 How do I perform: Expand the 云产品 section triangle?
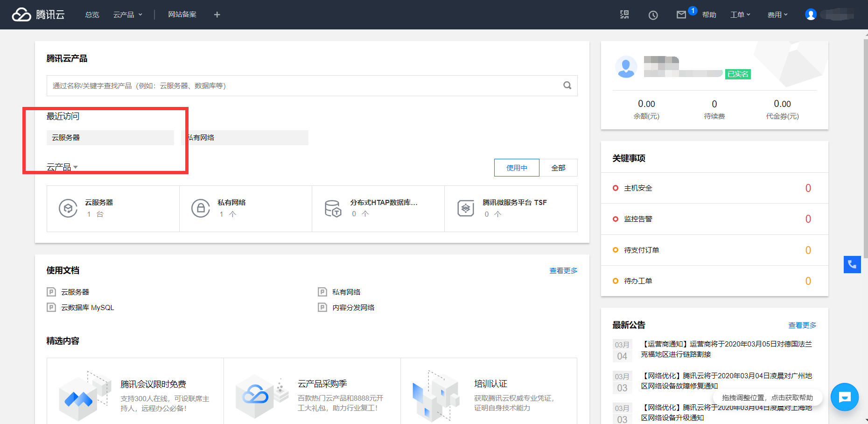click(x=76, y=167)
